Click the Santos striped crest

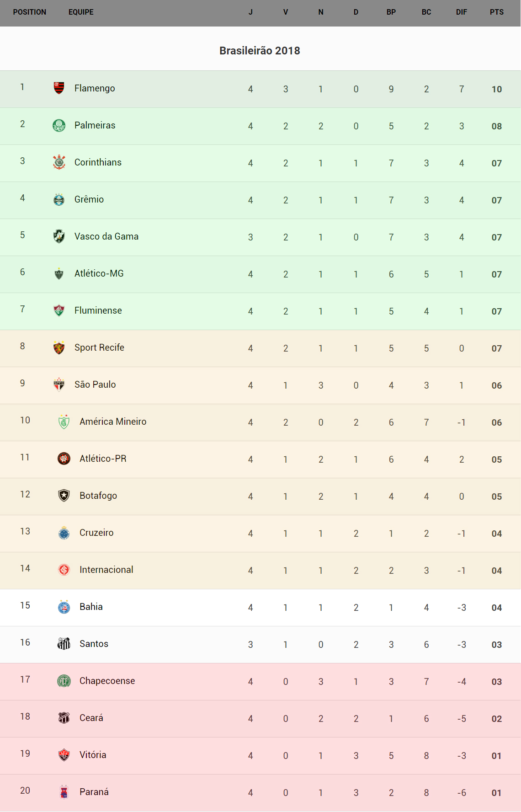click(x=64, y=644)
